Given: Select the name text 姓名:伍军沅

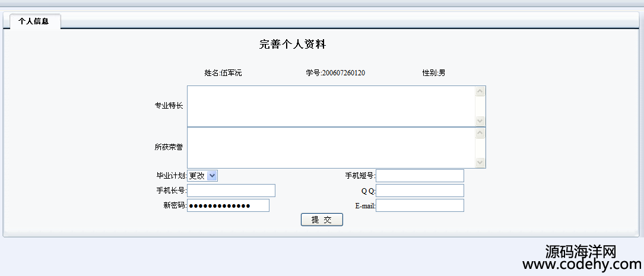Looking at the screenshot, I should [223, 73].
